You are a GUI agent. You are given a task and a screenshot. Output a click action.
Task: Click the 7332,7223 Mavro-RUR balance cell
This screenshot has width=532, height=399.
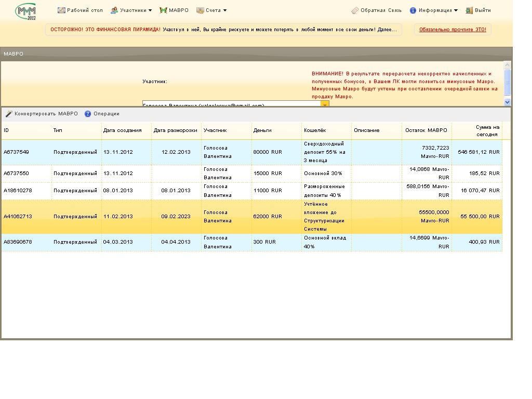coord(427,152)
